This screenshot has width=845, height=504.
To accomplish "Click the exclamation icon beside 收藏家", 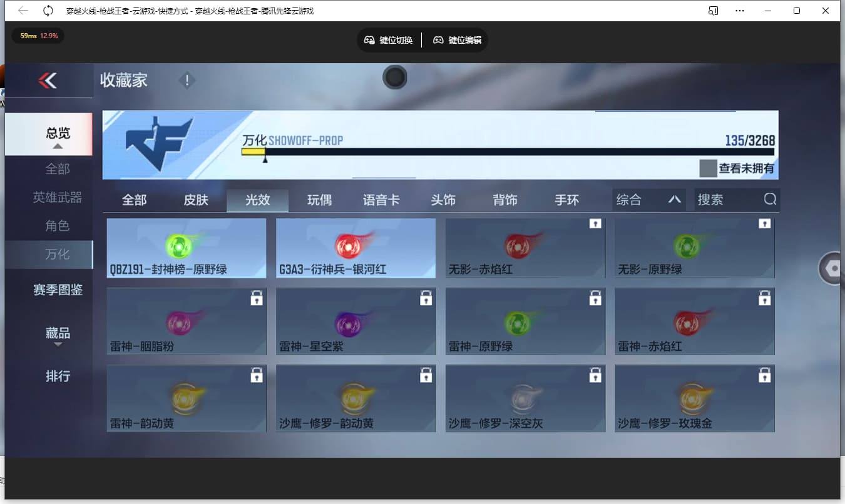I will pos(187,80).
